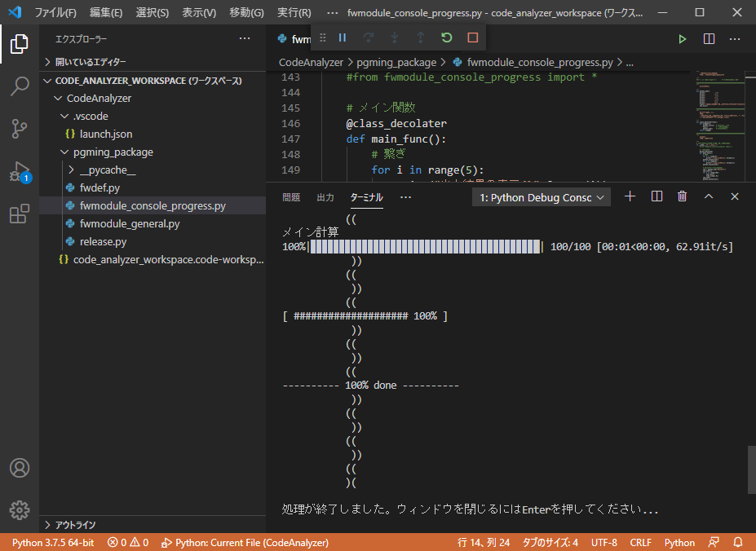Open the editor More Actions ellipsis
The width and height of the screenshot is (756, 551).
pyautogui.click(x=734, y=39)
